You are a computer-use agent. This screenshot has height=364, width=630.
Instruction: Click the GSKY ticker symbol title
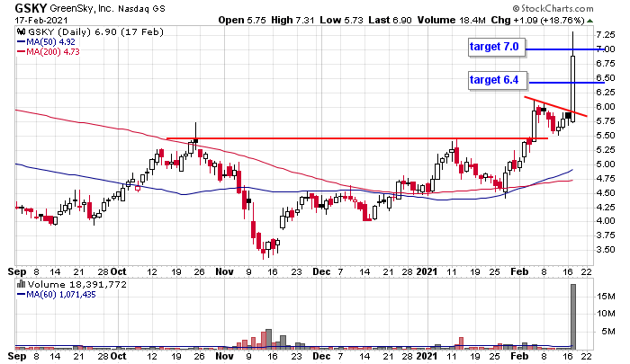pos(31,7)
